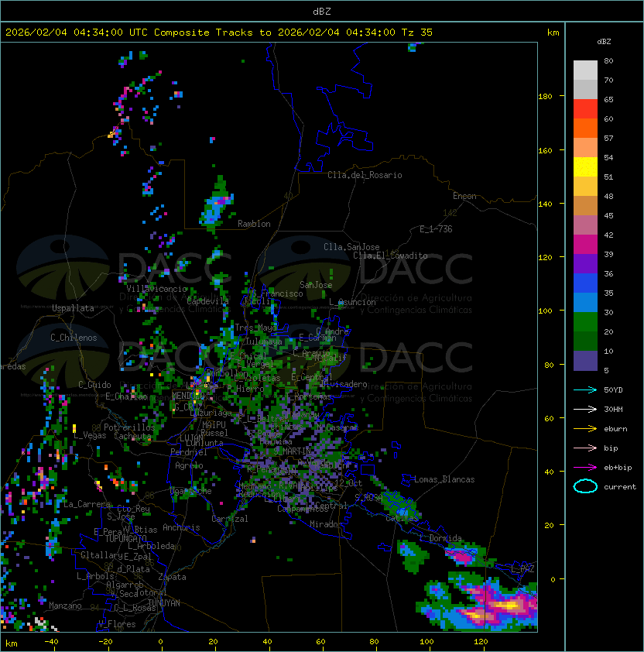Click the 'E_1-736' map label

[436, 229]
